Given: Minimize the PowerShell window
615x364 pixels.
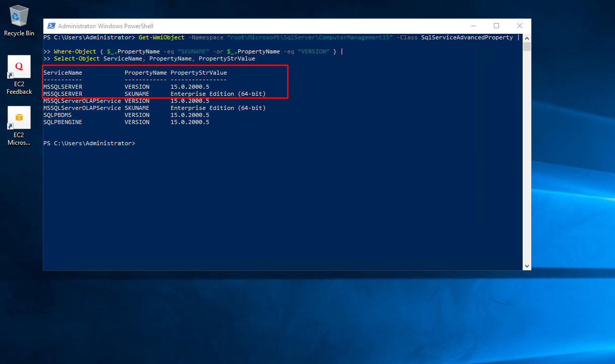Looking at the screenshot, I should coord(473,26).
